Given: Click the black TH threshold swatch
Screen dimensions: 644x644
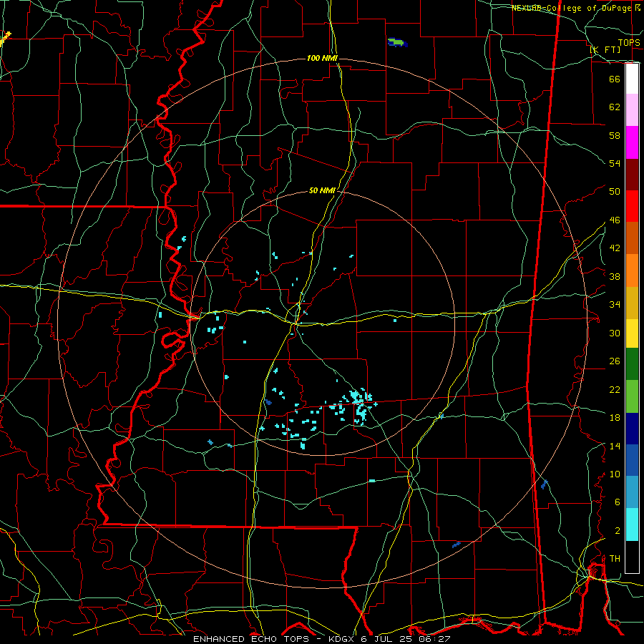Looking at the screenshot, I should 632,557.
